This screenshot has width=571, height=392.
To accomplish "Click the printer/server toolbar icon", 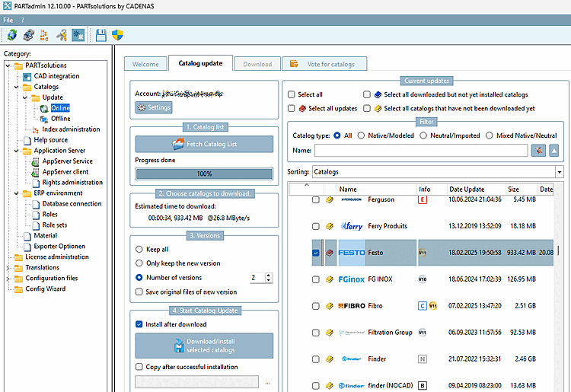I will (28, 35).
